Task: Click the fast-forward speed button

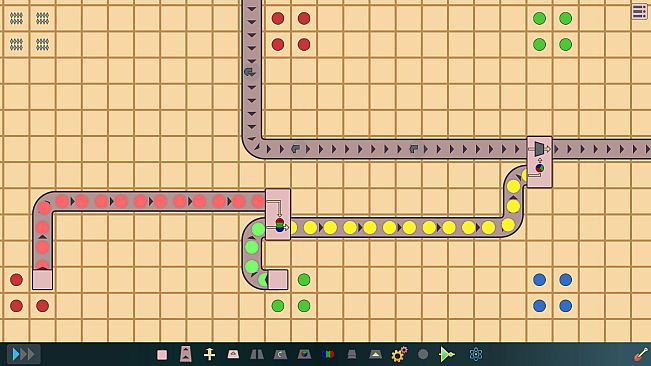Action: tap(23, 354)
